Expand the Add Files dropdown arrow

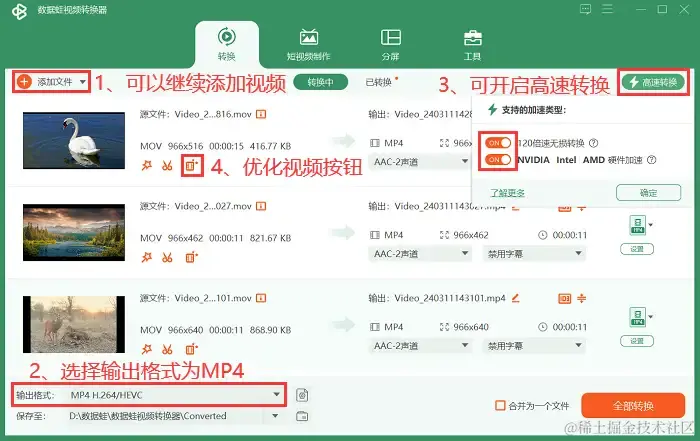[x=83, y=82]
